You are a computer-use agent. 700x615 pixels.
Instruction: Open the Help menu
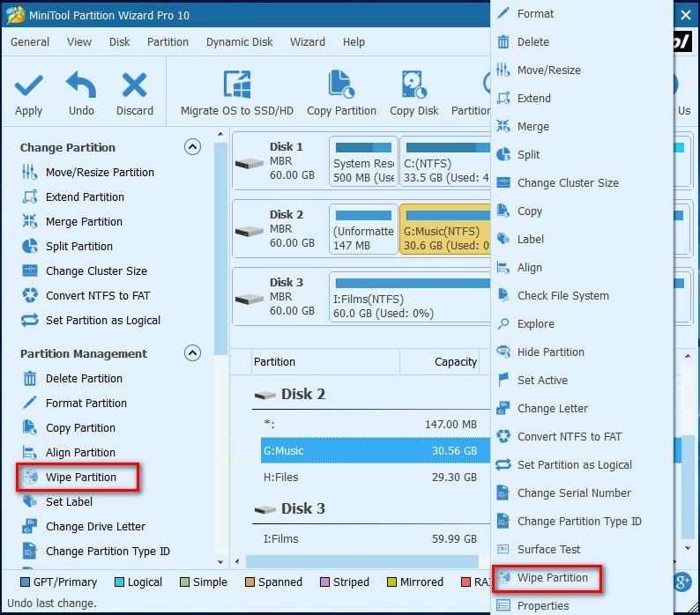[x=354, y=42]
